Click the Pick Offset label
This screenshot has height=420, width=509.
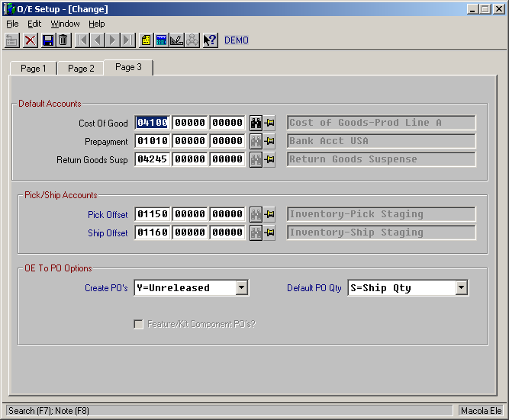click(108, 215)
